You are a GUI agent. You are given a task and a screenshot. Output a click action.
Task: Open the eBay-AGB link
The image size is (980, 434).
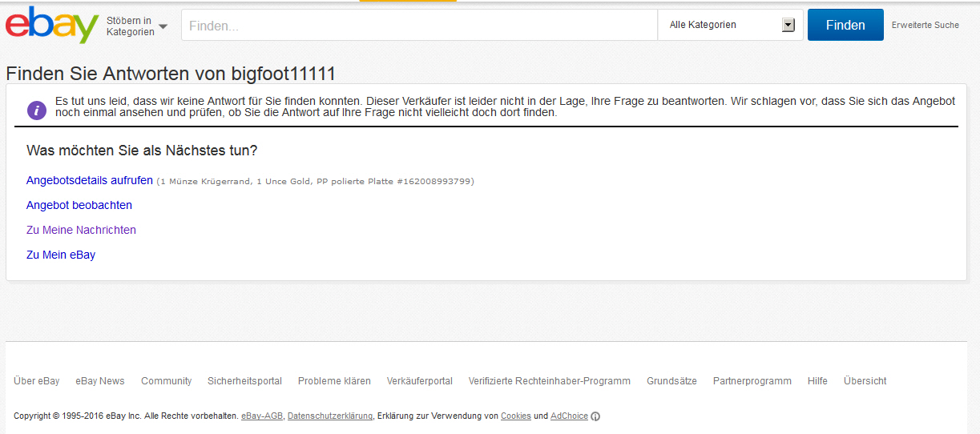(x=262, y=416)
